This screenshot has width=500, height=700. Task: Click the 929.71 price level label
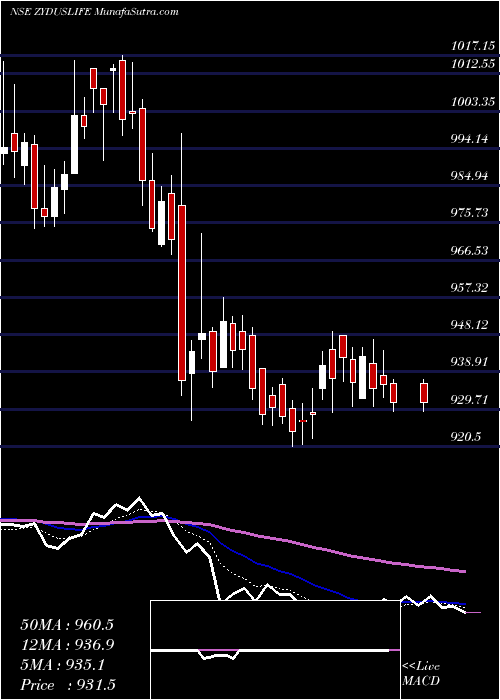[469, 399]
